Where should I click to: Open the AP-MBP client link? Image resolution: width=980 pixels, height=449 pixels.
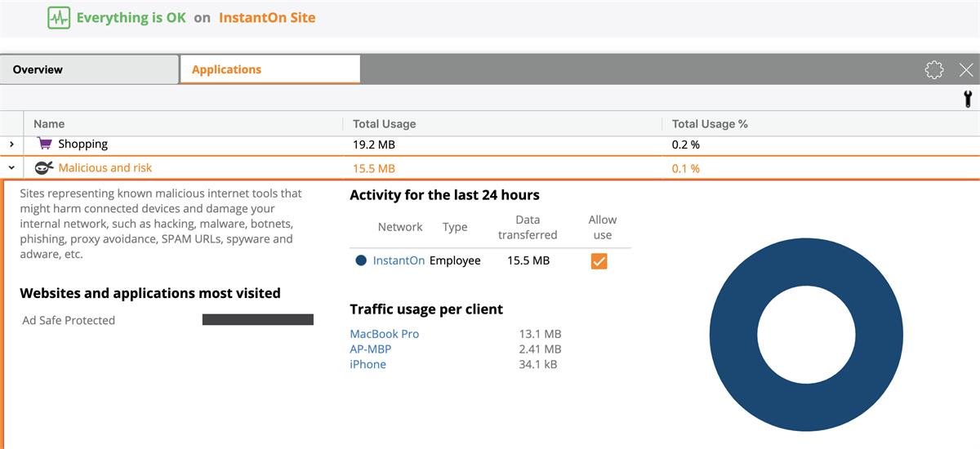(x=370, y=349)
